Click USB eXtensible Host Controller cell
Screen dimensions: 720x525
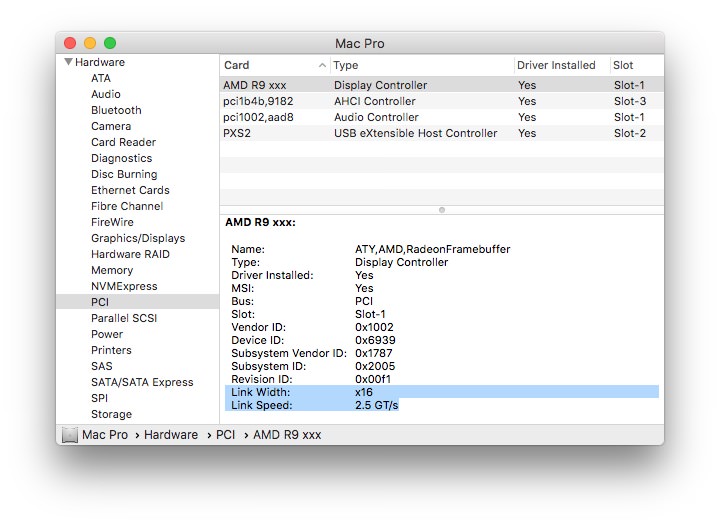pyautogui.click(x=416, y=133)
